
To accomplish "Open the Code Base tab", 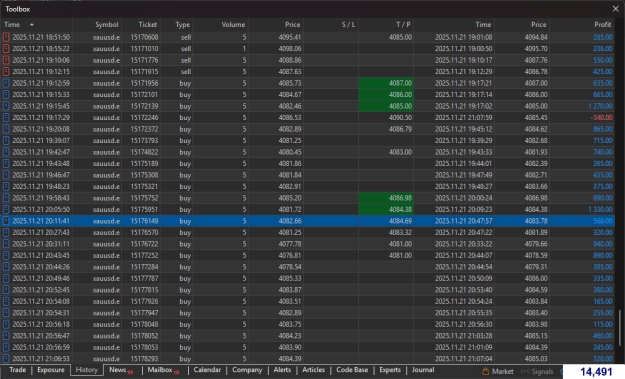I will [352, 370].
